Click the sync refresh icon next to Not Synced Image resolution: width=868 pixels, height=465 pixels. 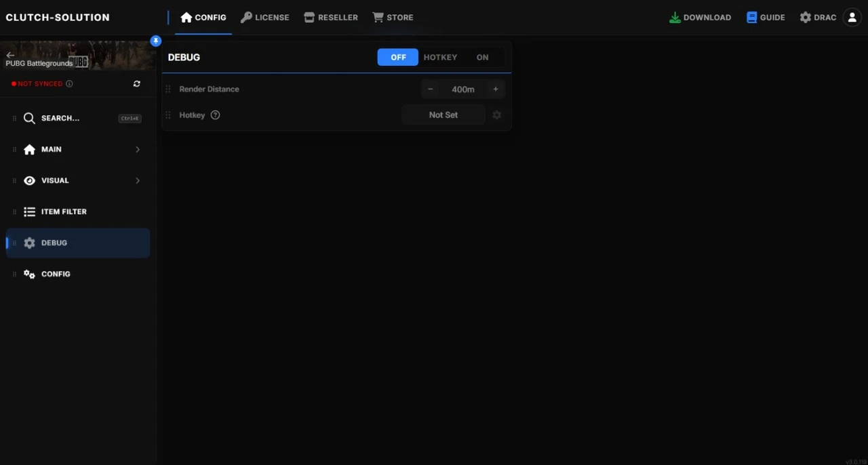137,83
